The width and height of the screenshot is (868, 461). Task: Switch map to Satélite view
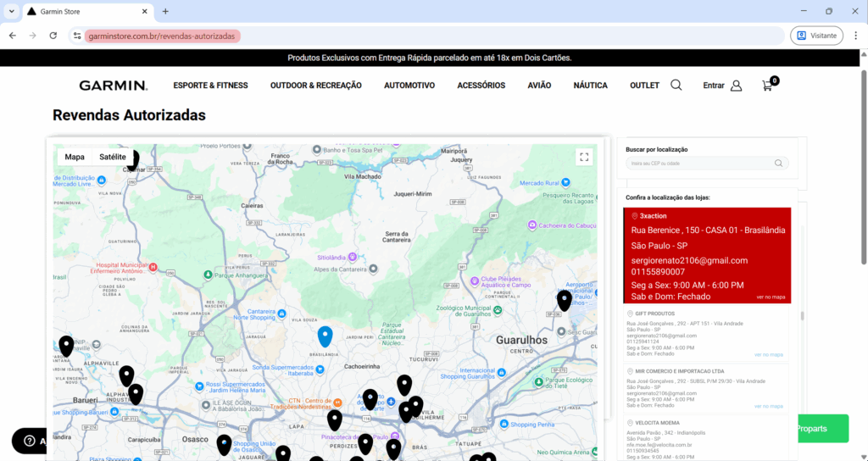[x=113, y=157]
